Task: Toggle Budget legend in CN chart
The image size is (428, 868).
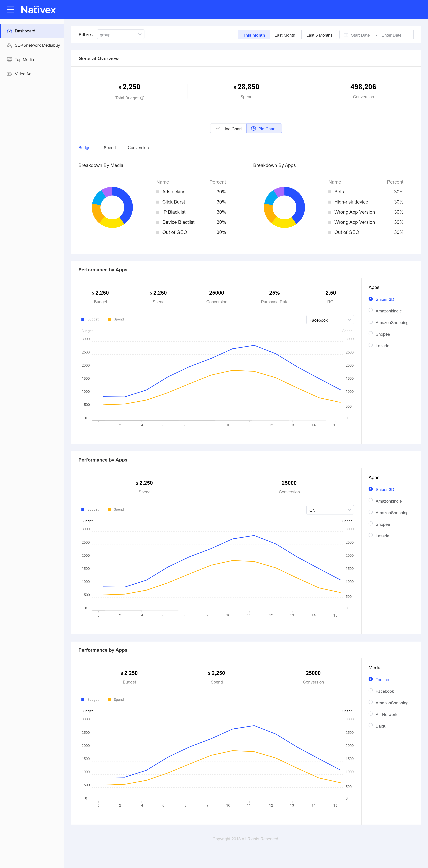Action: pos(90,509)
